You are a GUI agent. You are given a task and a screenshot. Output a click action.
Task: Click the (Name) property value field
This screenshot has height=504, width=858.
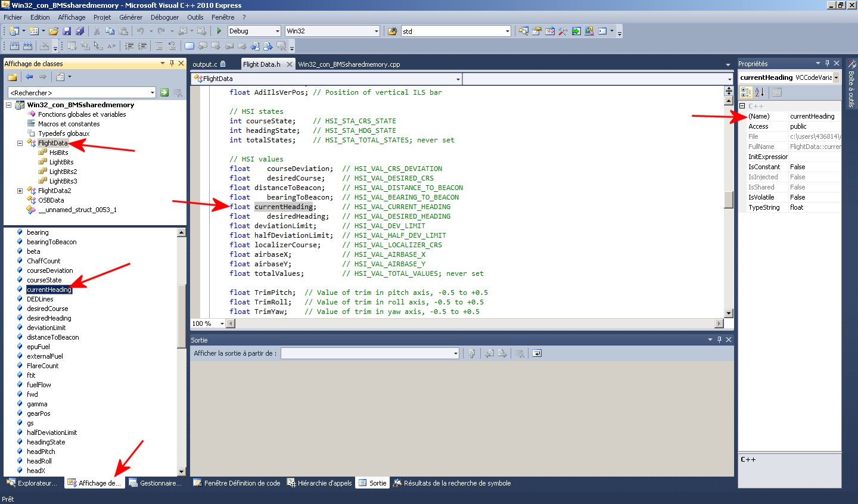(x=815, y=116)
